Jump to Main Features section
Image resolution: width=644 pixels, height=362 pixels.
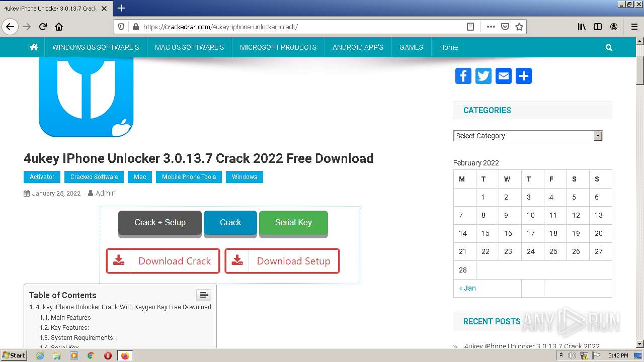point(71,318)
